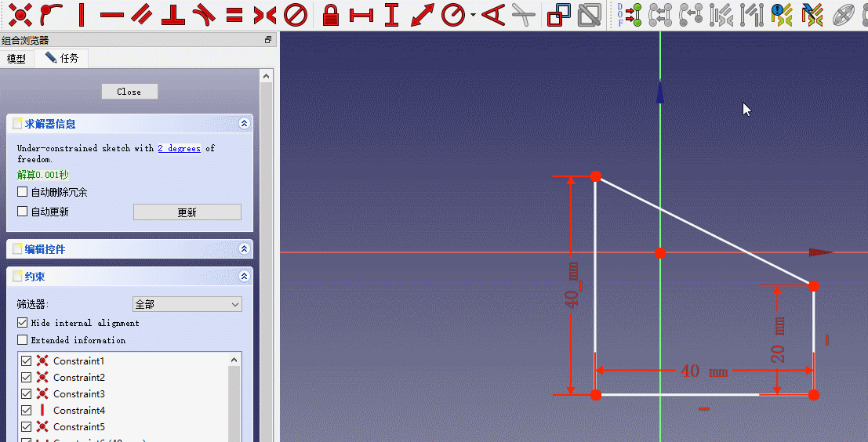Viewport: 868px width, 442px height.
Task: Click the Select solver DOF icon
Action: click(x=630, y=15)
